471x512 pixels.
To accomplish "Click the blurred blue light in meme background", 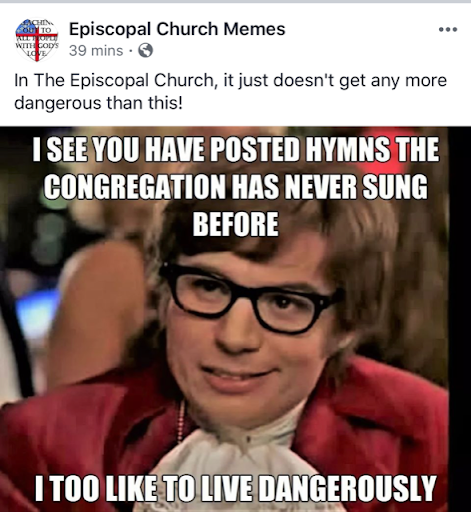I will click(x=37, y=312).
